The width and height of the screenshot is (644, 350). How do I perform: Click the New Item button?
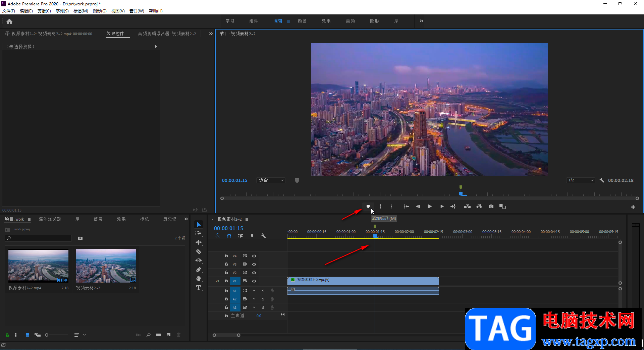[169, 335]
